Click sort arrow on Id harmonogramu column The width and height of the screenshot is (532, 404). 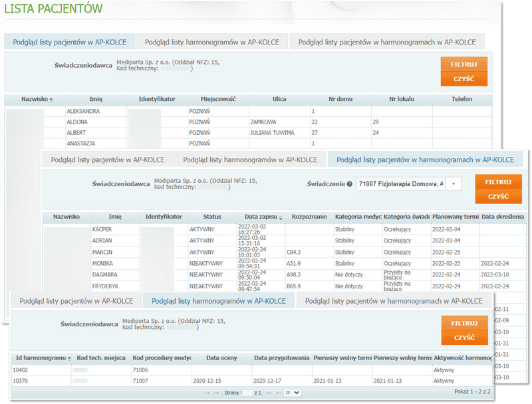(69, 359)
